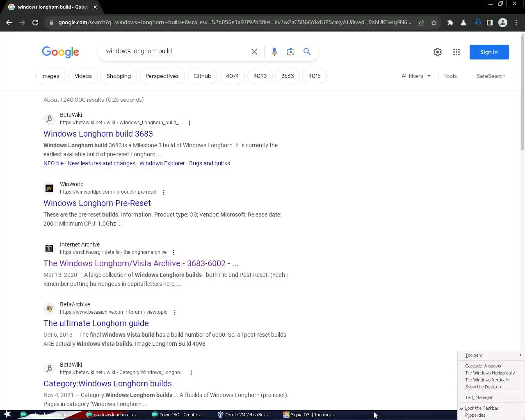525x420 pixels.
Task: Open more options for BetaWiki build 3683 result
Action: tap(189, 123)
